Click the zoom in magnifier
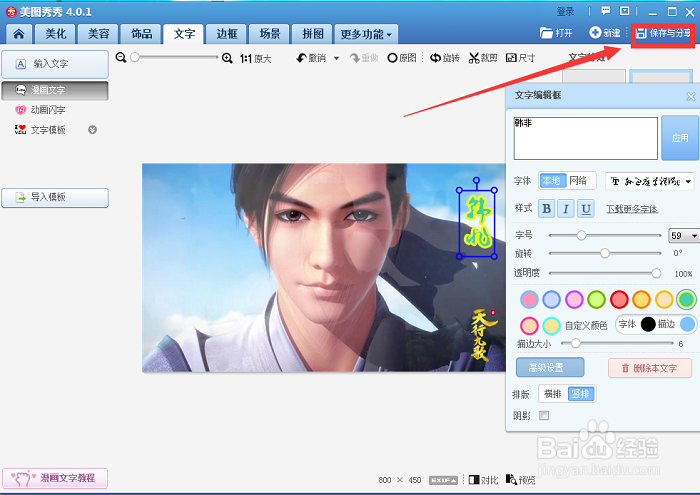Screen dimensions: 700x495 click(x=227, y=58)
